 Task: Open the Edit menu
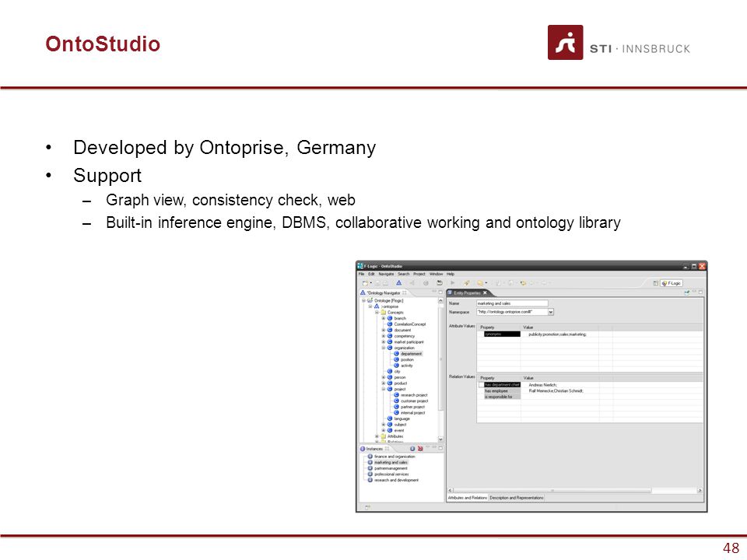[371, 274]
